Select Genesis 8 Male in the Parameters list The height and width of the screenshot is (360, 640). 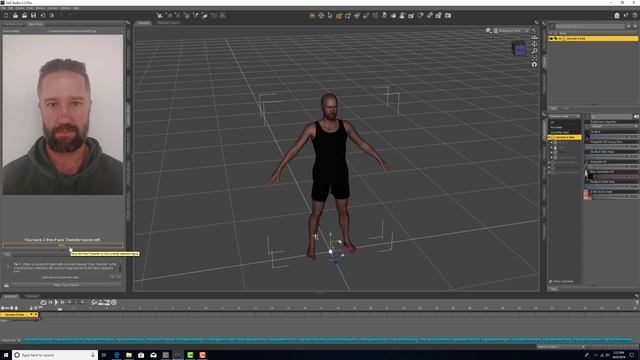565,138
